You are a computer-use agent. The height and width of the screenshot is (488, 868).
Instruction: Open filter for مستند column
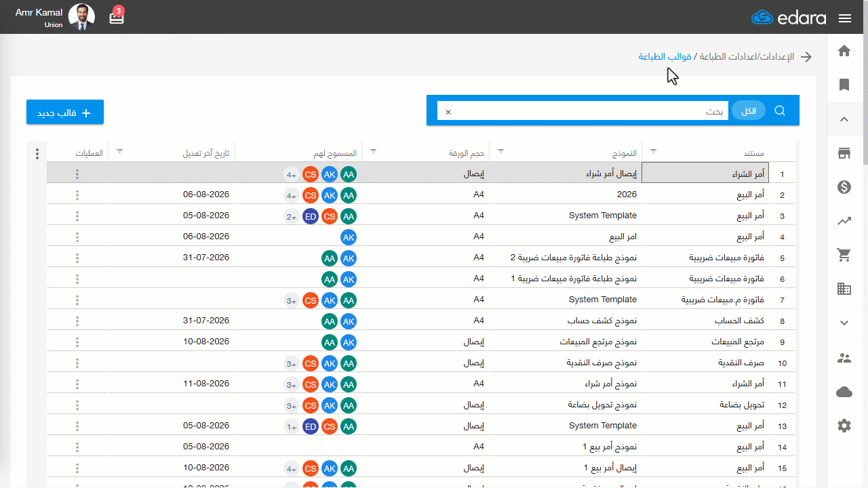point(654,151)
